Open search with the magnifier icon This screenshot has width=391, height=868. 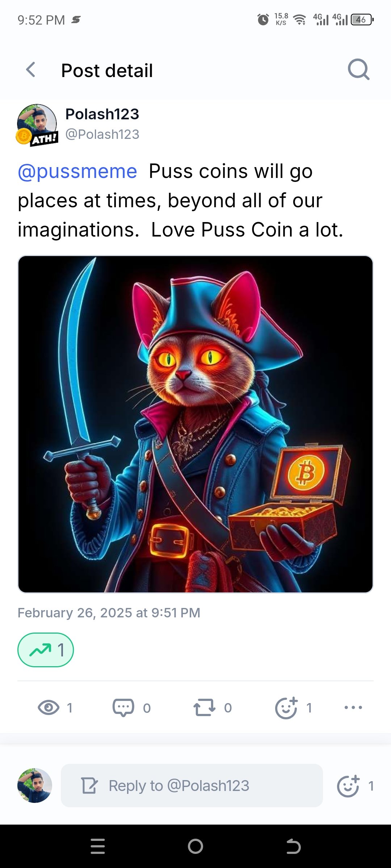pyautogui.click(x=358, y=69)
